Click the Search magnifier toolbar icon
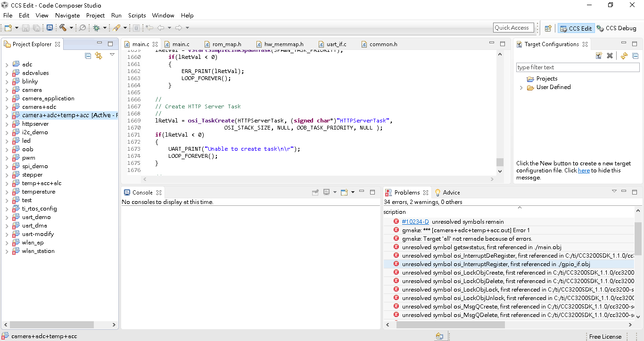 [83, 28]
